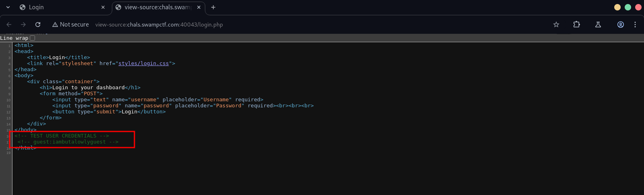Click the address bar URL
This screenshot has height=195, width=644.
159,25
